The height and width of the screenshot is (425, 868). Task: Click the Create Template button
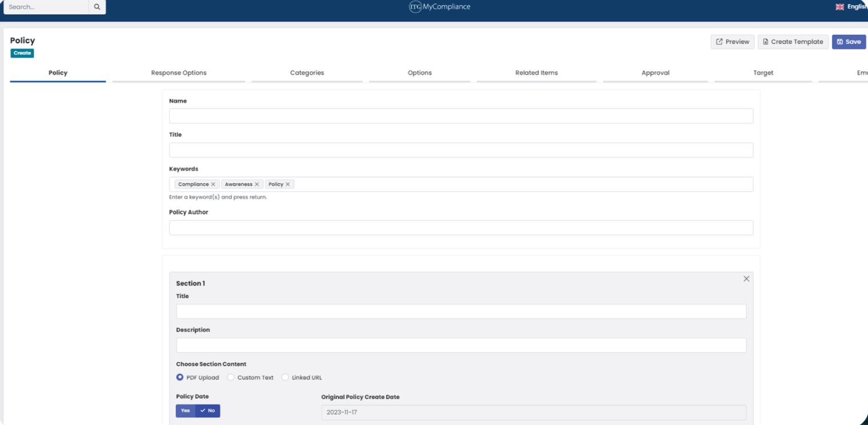pyautogui.click(x=793, y=42)
